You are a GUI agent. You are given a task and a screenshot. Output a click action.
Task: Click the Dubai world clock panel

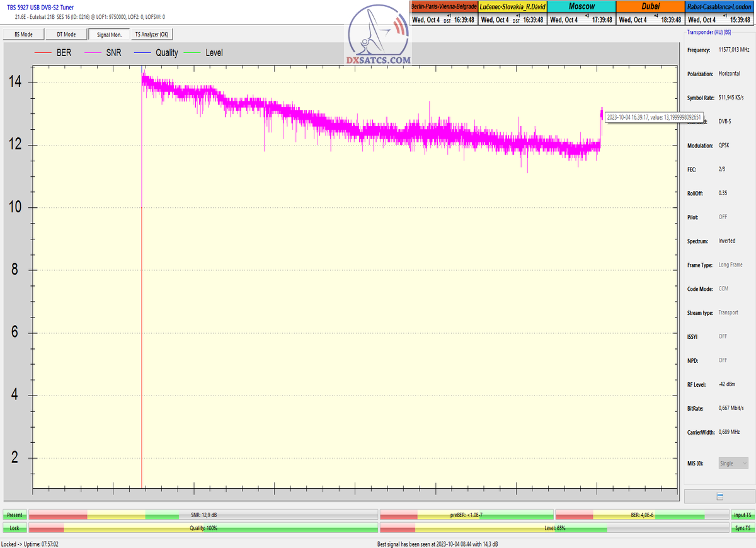click(650, 13)
